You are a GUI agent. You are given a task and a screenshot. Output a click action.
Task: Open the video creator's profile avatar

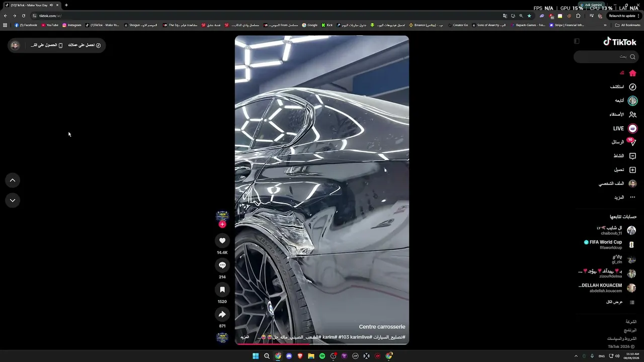tap(222, 216)
